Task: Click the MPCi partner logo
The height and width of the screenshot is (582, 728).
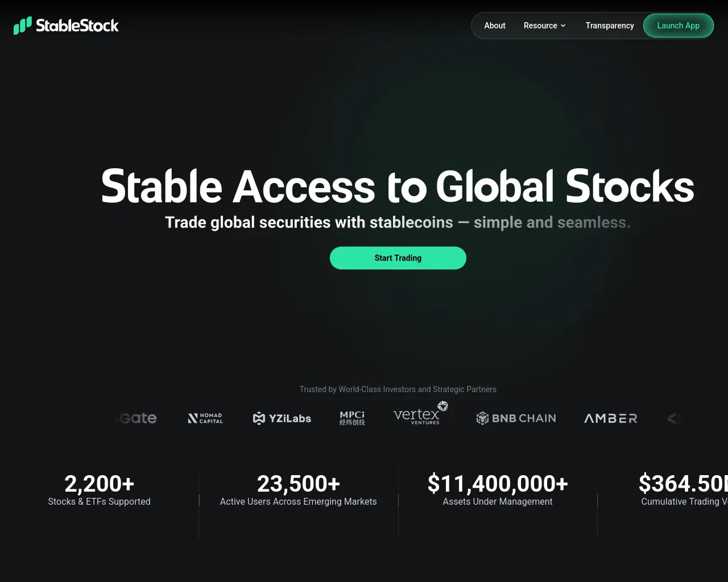Action: pos(352,418)
